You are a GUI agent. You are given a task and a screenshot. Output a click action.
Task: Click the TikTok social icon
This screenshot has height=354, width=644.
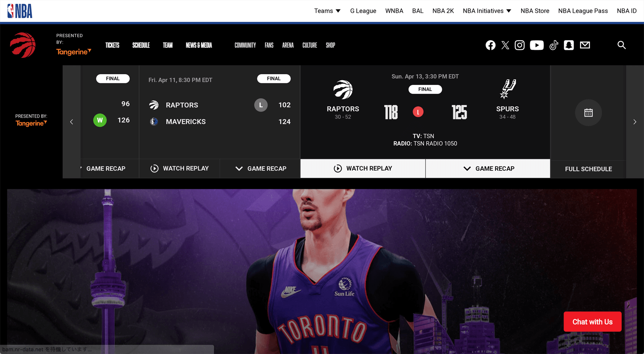click(553, 45)
